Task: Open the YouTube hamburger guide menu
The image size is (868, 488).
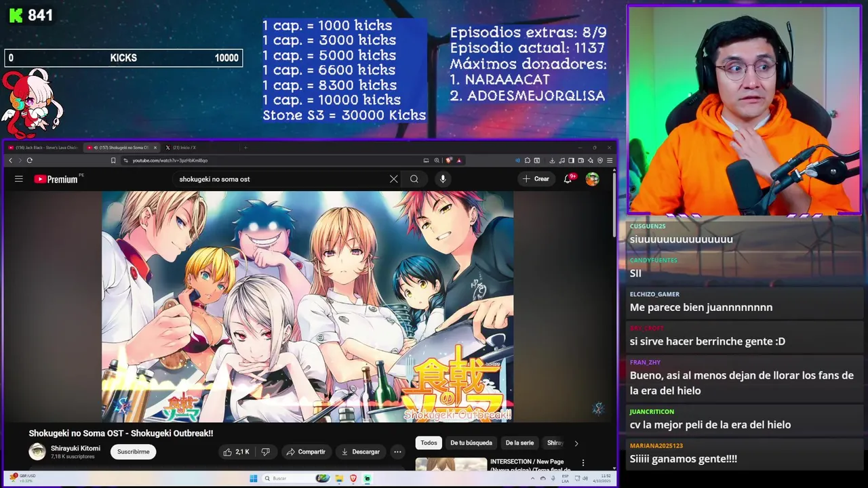Action: click(x=19, y=179)
